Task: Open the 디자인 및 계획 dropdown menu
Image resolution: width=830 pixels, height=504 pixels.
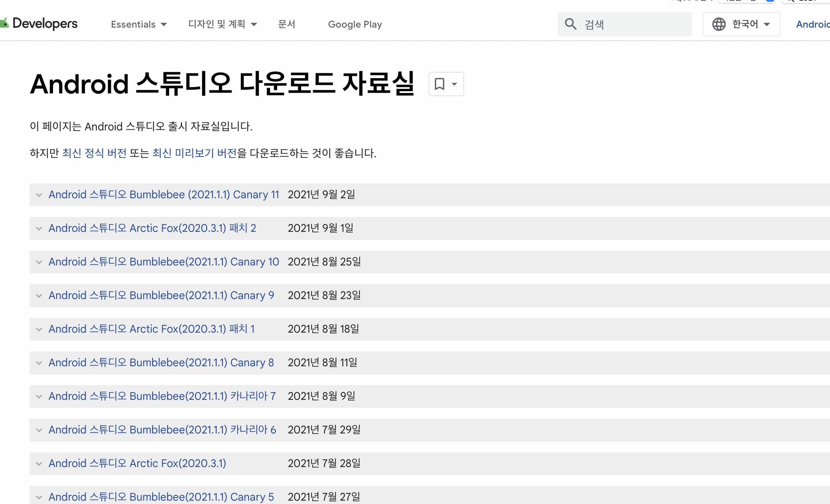Action: click(223, 24)
